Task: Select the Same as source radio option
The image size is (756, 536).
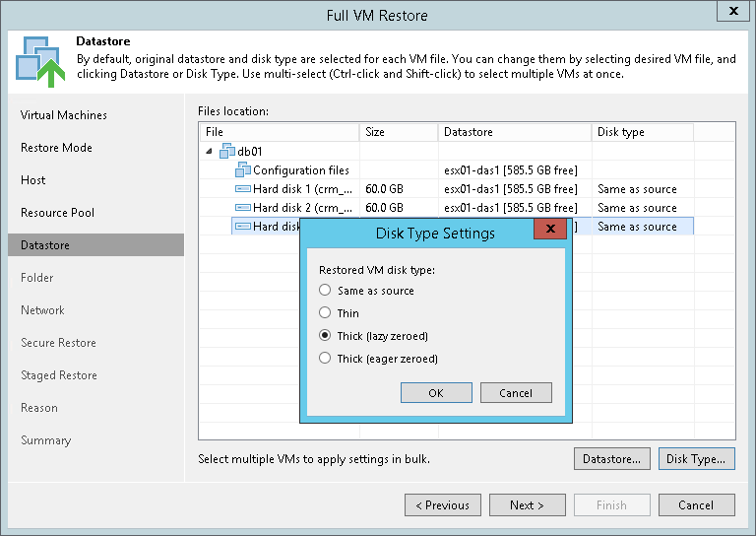Action: click(326, 291)
